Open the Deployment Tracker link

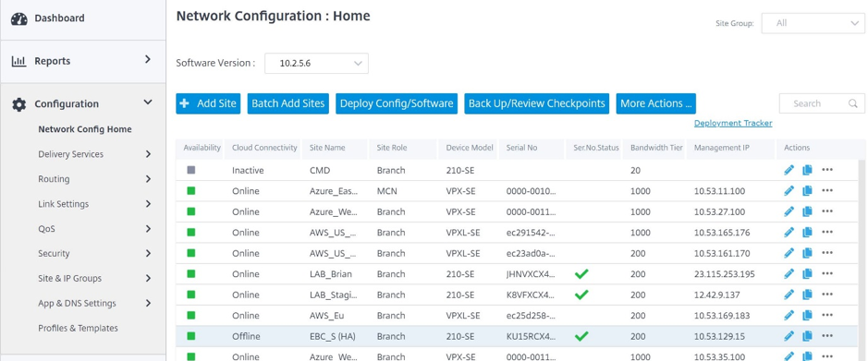pyautogui.click(x=733, y=124)
